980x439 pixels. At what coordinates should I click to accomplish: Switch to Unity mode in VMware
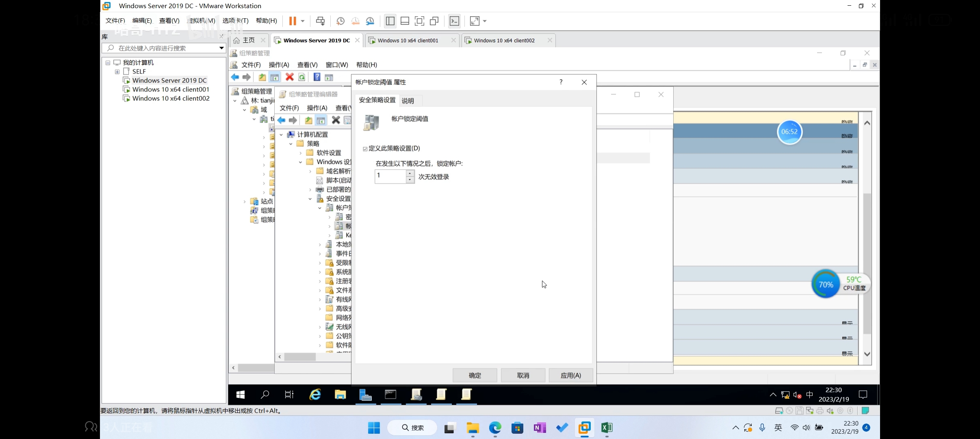[x=434, y=21]
